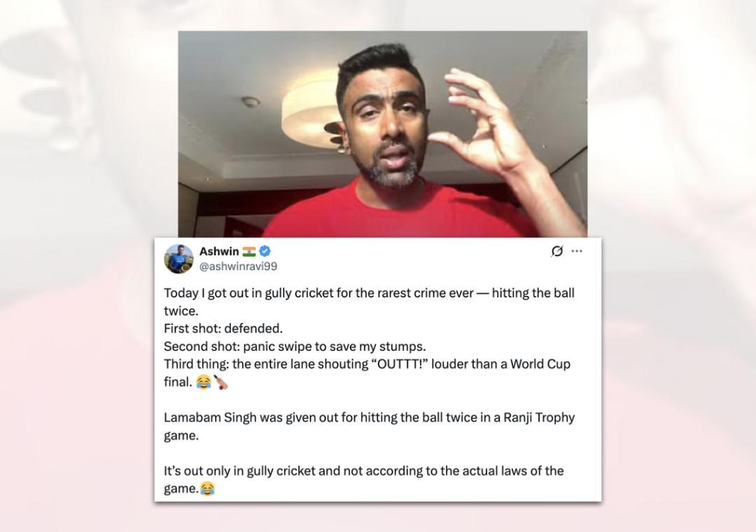Select the 'Second shot: panic swipe' line
This screenshot has height=532, width=756.
point(295,346)
